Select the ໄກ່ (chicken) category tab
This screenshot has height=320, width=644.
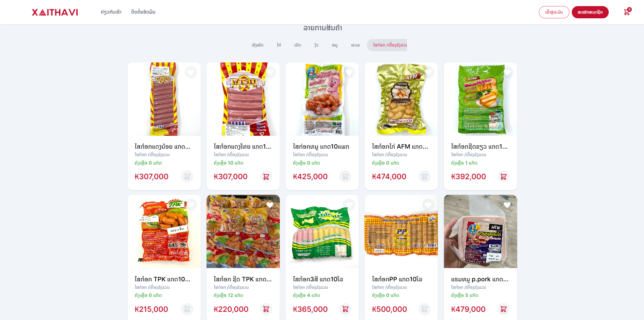point(279,45)
